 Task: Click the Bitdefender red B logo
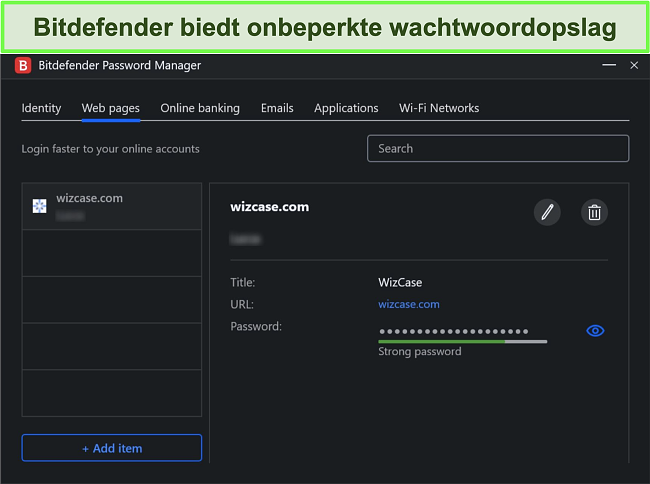pos(23,65)
